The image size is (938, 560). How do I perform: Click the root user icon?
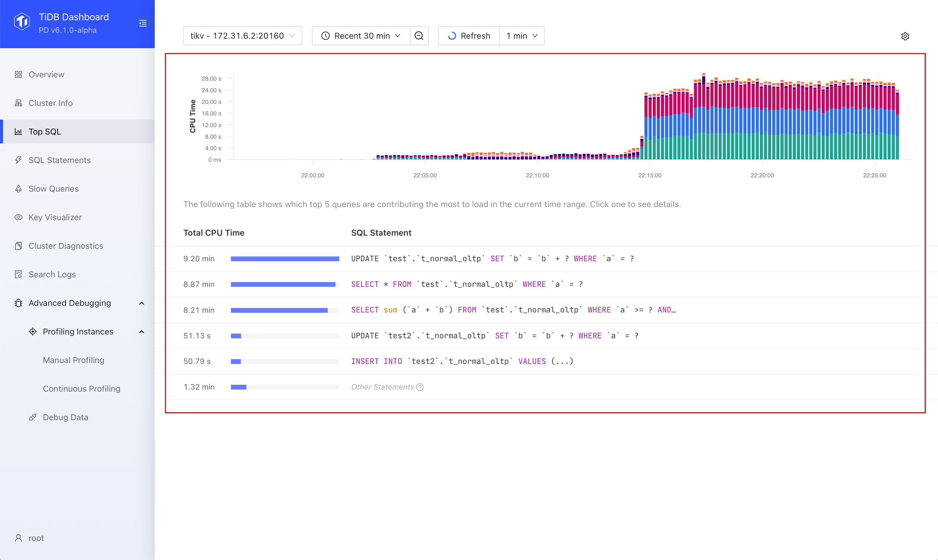coord(18,538)
